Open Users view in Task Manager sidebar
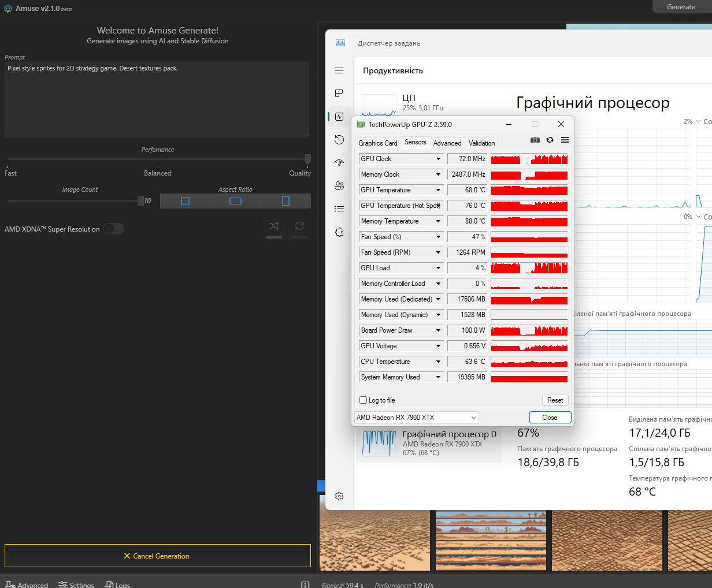 (339, 185)
